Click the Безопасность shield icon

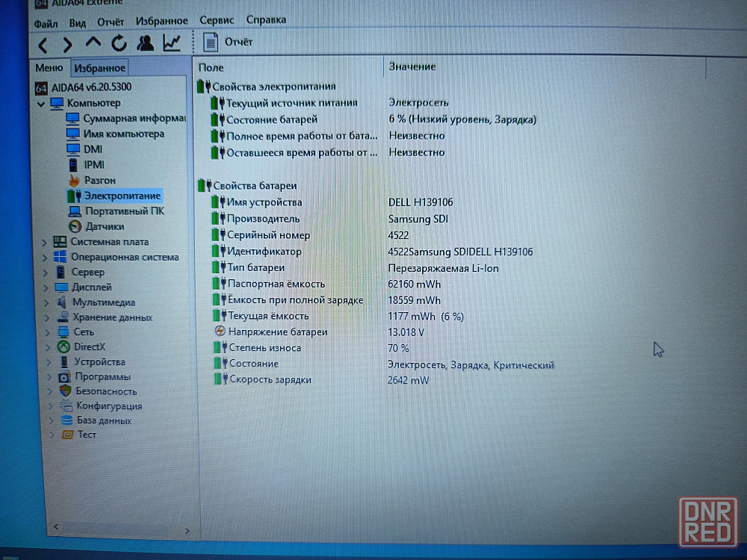[65, 391]
